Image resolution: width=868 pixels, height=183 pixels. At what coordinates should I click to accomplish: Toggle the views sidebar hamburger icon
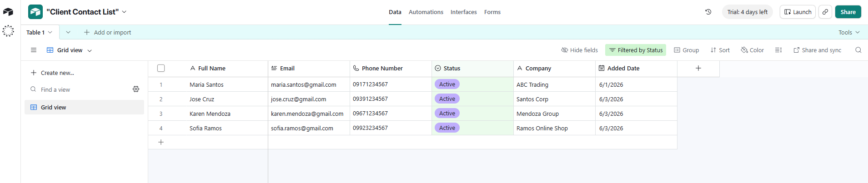click(x=34, y=50)
